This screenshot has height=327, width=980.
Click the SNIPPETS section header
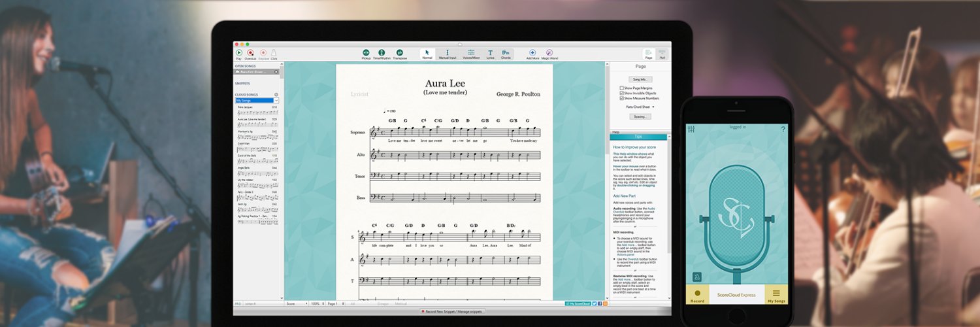click(242, 83)
